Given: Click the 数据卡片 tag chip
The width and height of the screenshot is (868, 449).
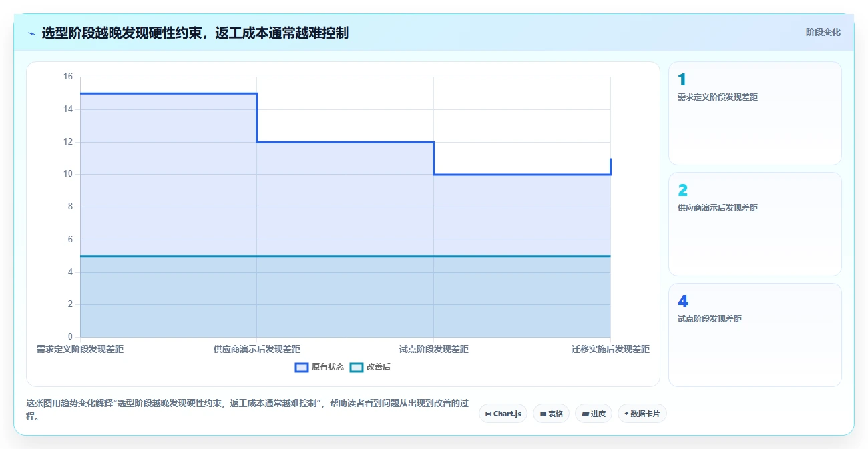Looking at the screenshot, I should (x=642, y=414).
